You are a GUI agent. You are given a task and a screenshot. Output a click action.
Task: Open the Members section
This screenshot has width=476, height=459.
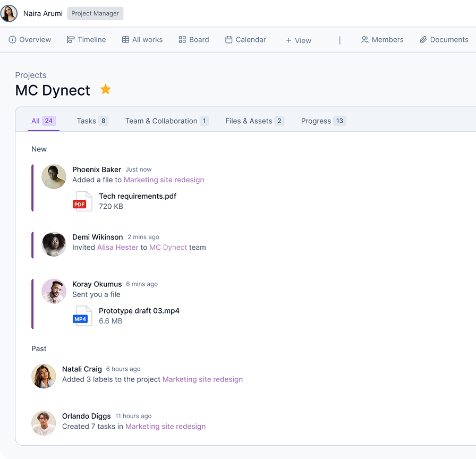(382, 40)
